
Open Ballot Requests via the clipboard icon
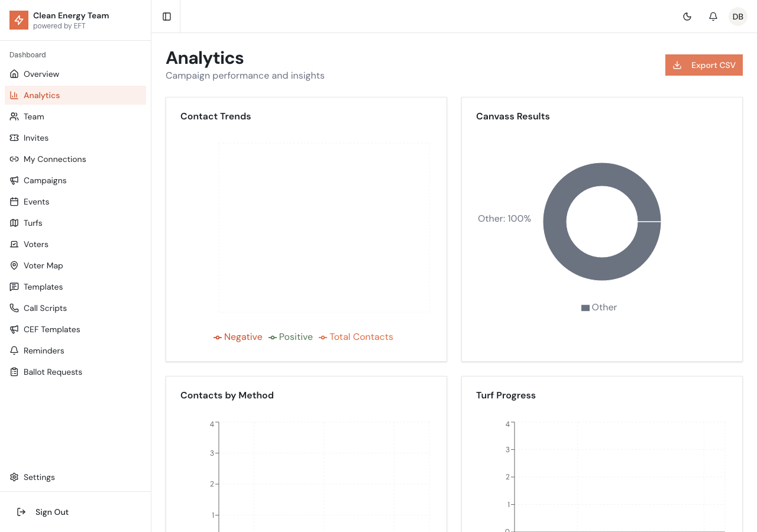[x=14, y=372]
